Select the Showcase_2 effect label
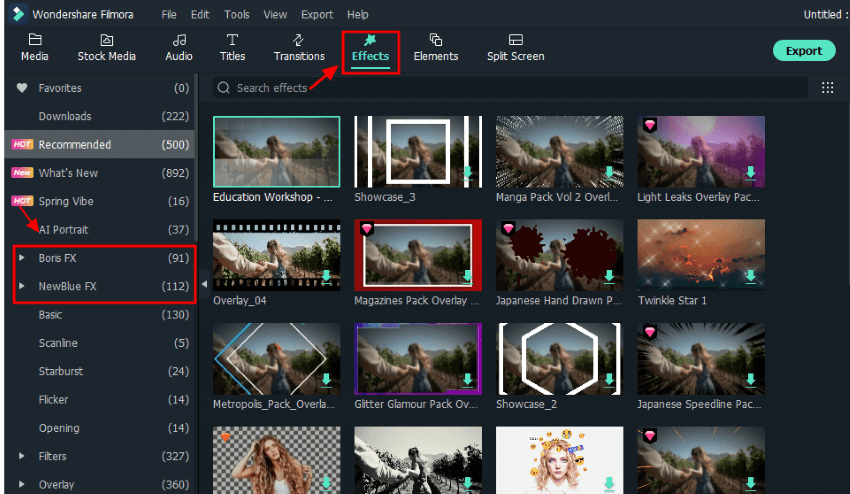850x494 pixels. pyautogui.click(x=526, y=404)
